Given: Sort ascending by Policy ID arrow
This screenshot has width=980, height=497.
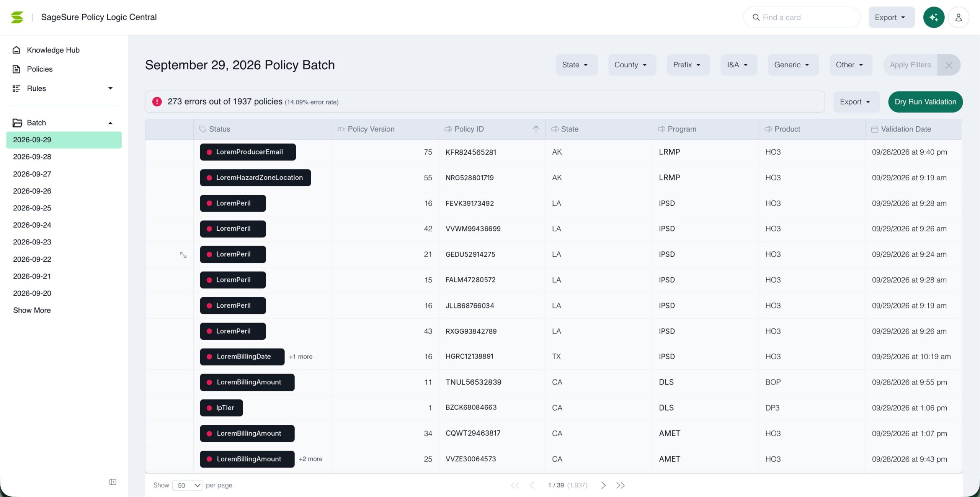Looking at the screenshot, I should click(x=536, y=129).
